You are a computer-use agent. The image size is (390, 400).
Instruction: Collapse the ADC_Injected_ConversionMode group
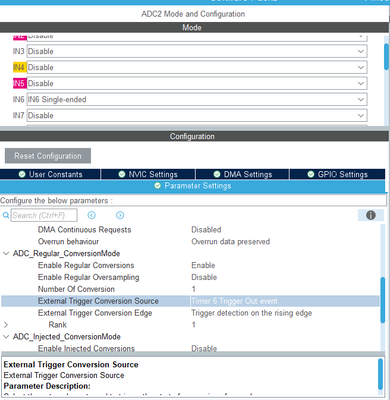tap(6, 337)
